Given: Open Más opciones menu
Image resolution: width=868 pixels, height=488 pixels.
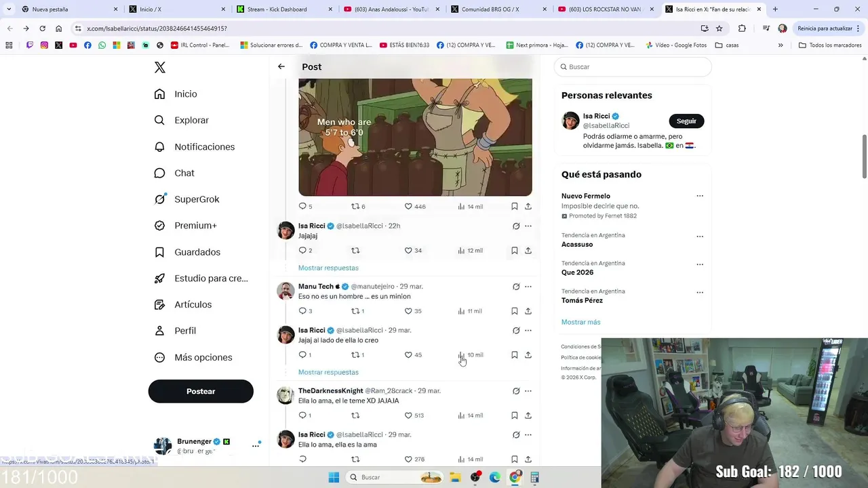Looking at the screenshot, I should coord(193,357).
